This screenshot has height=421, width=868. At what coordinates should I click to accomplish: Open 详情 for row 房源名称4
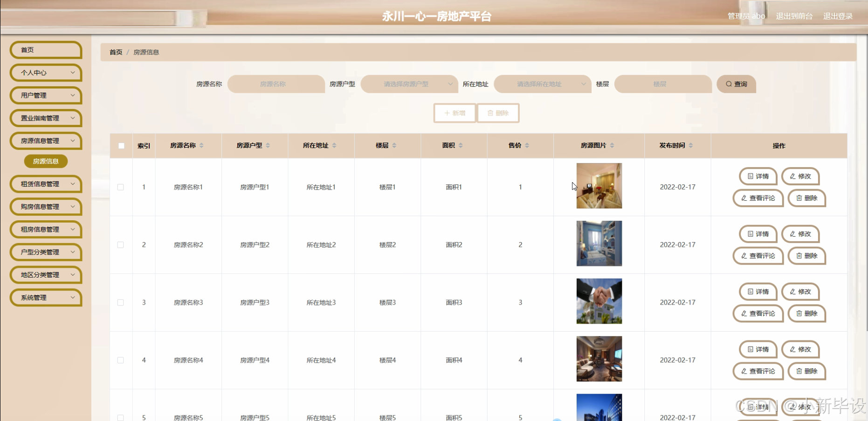click(x=758, y=349)
